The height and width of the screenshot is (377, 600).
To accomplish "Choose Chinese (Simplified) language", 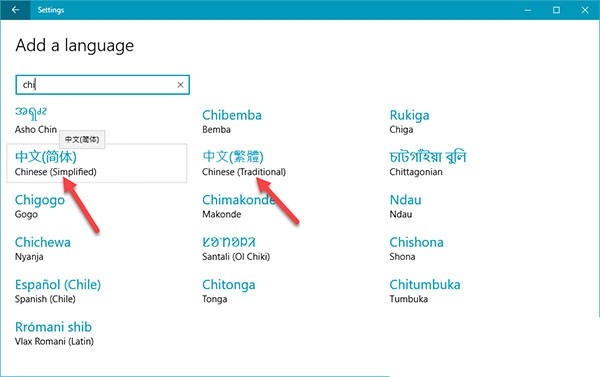I will tap(96, 163).
